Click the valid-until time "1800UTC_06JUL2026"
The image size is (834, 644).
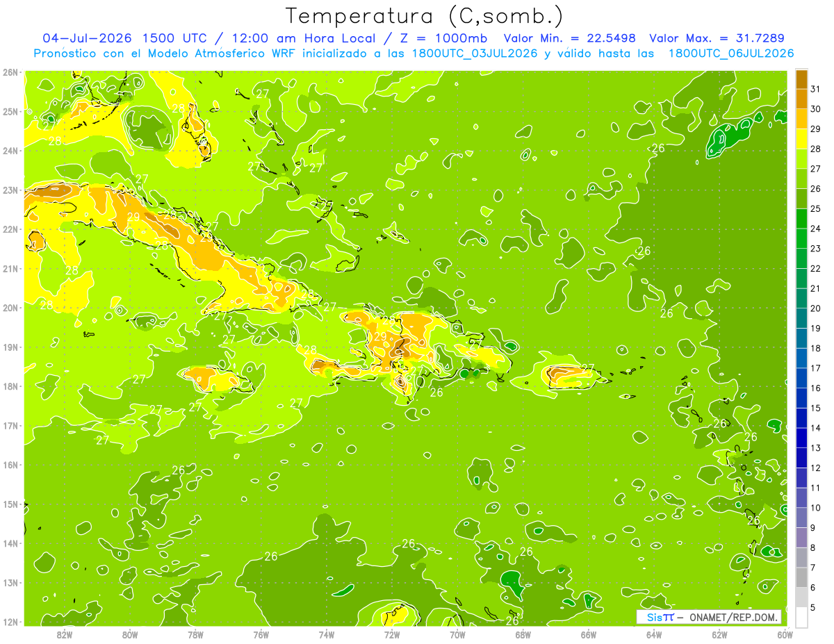click(730, 53)
